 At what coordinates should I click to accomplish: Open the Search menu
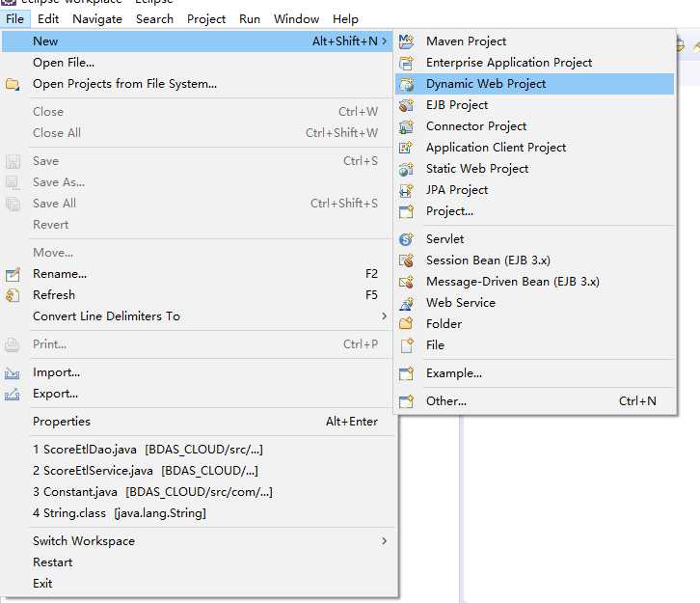[x=154, y=19]
